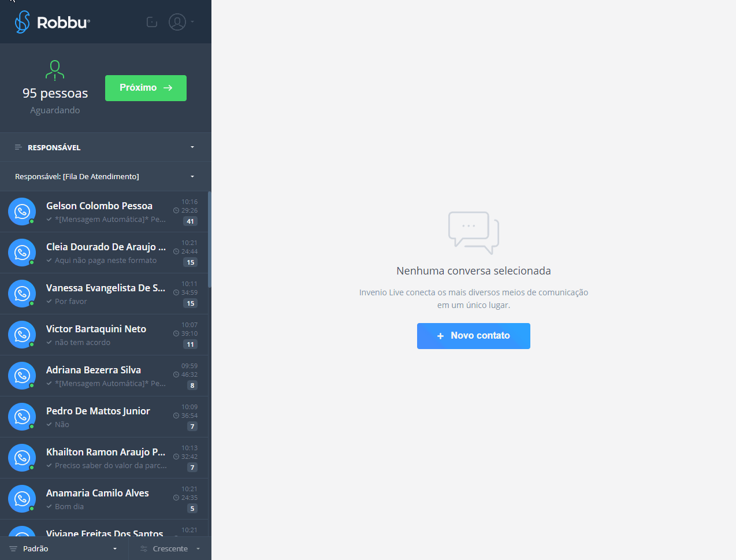Open the Crescente order dropdown
The height and width of the screenshot is (560, 736).
pos(170,548)
